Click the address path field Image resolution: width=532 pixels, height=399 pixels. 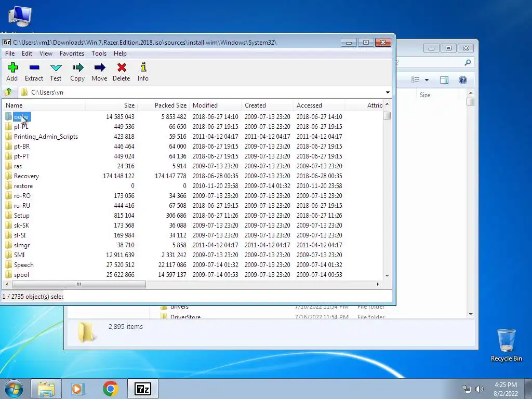(204, 92)
